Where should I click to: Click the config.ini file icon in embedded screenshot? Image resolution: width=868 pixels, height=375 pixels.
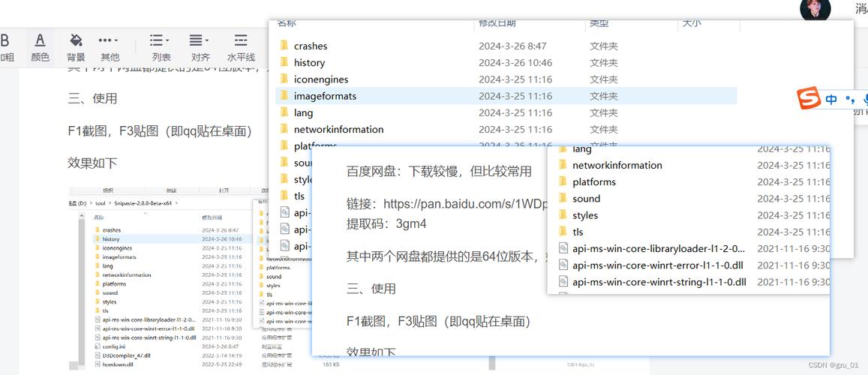pos(97,346)
